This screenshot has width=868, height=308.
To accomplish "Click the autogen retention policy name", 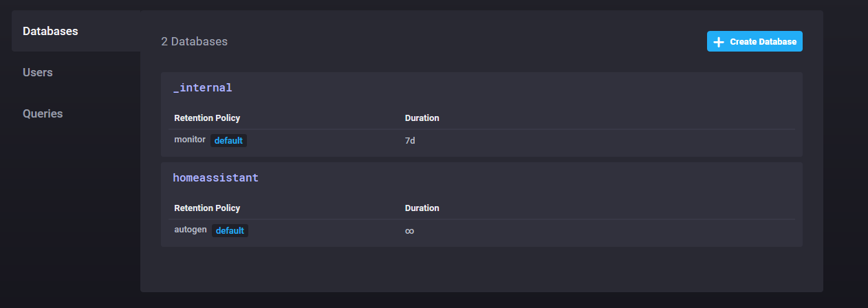I will click(191, 230).
